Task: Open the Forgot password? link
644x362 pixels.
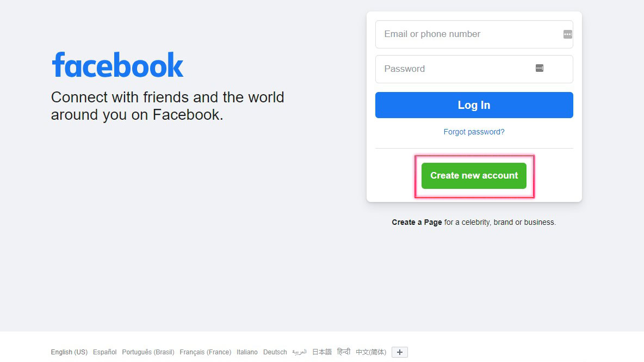Action: [x=474, y=132]
